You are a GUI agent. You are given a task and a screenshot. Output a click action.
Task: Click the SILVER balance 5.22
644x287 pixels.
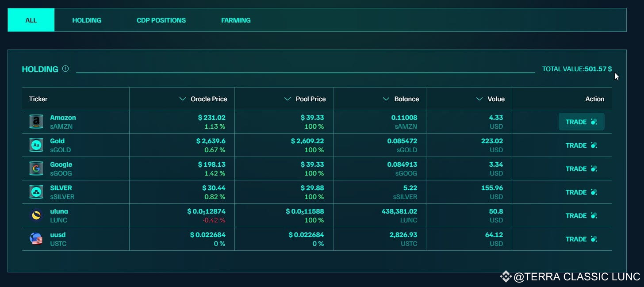point(410,188)
